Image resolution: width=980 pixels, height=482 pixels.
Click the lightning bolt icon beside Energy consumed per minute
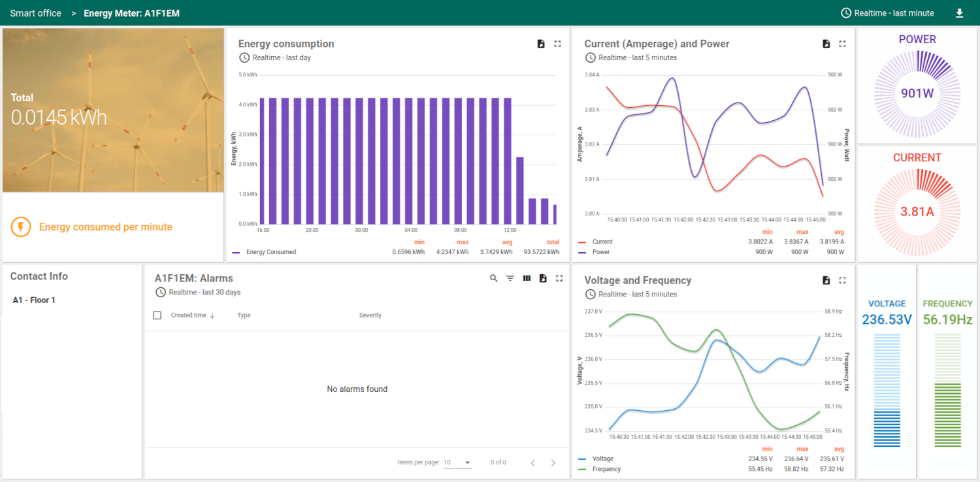pos(21,227)
